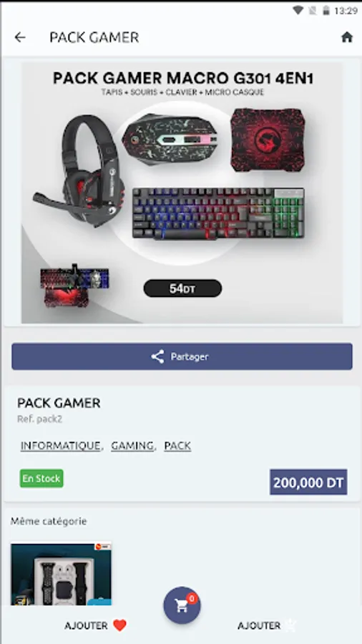Open the GAMING category link
The height and width of the screenshot is (644, 362).
click(x=132, y=446)
